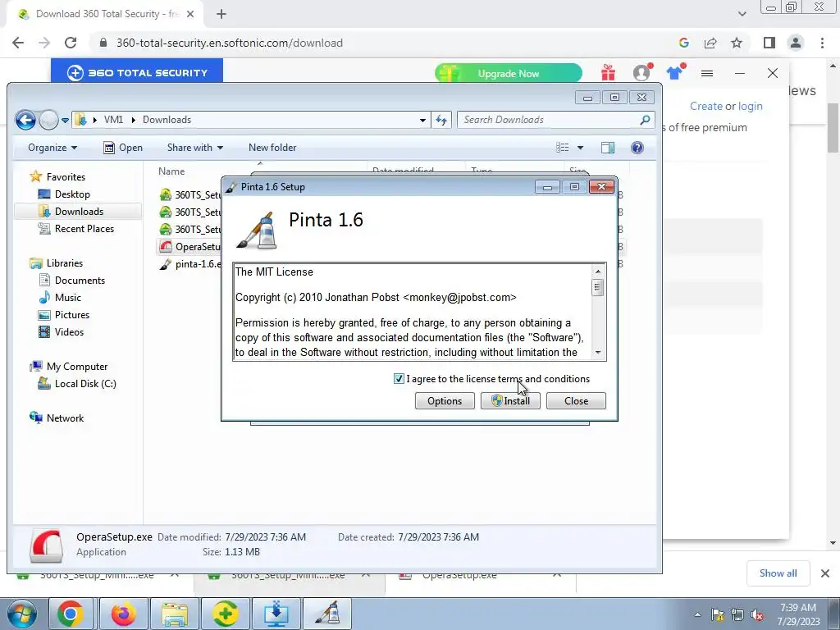Select Download 360 Total Security tab
The image size is (840, 630).
pyautogui.click(x=105, y=15)
